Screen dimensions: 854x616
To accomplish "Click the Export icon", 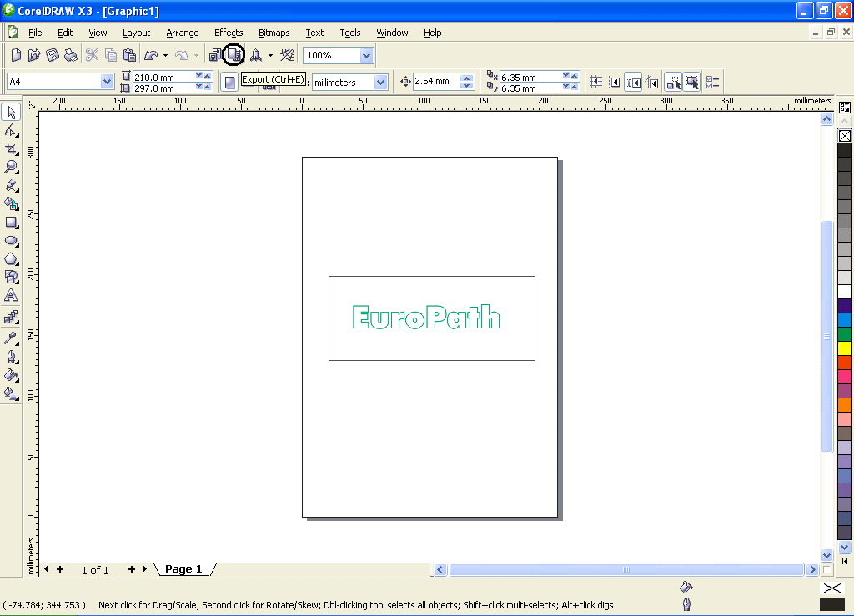I will [x=234, y=54].
